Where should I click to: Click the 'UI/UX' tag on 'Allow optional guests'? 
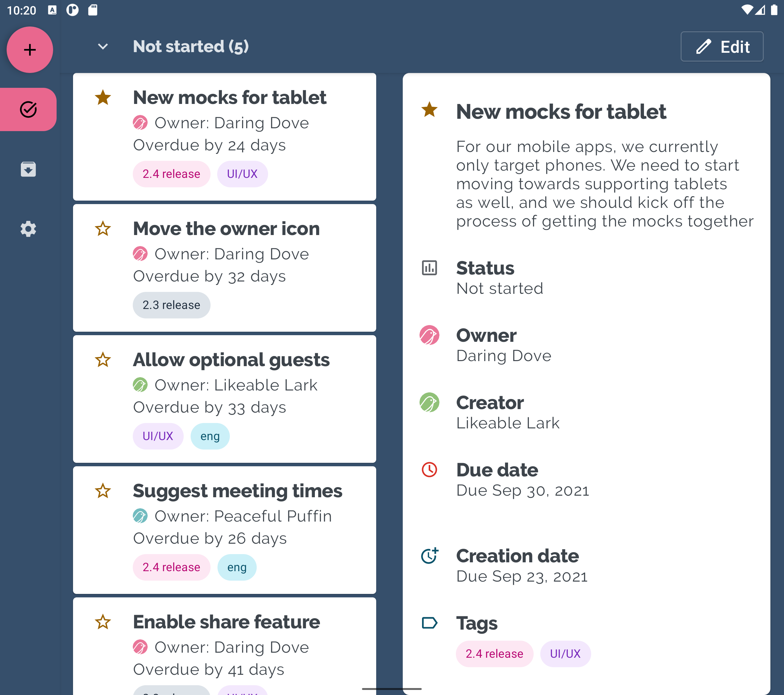[x=157, y=436]
